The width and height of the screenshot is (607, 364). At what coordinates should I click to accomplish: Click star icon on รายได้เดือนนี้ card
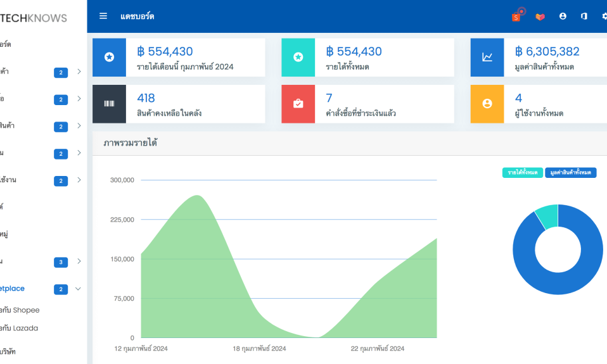(x=109, y=57)
